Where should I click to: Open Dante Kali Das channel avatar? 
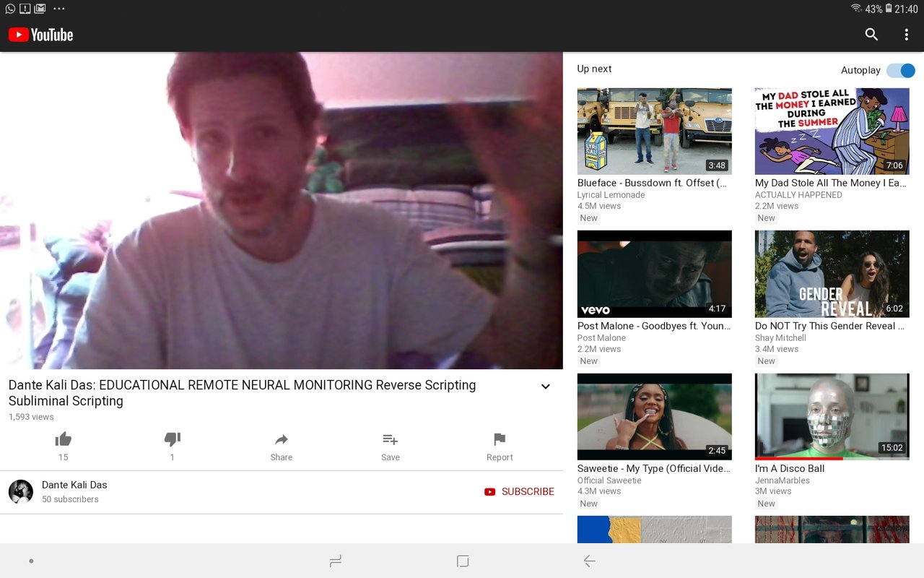tap(21, 491)
